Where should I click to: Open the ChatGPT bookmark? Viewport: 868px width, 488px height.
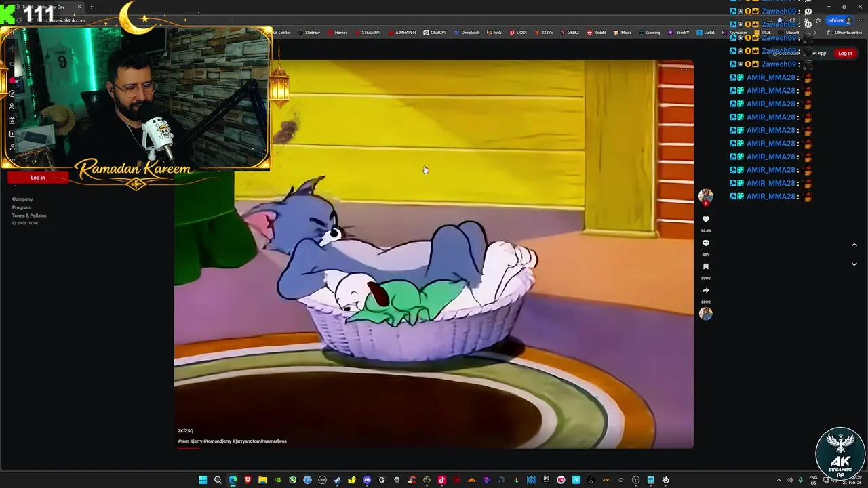pyautogui.click(x=435, y=33)
